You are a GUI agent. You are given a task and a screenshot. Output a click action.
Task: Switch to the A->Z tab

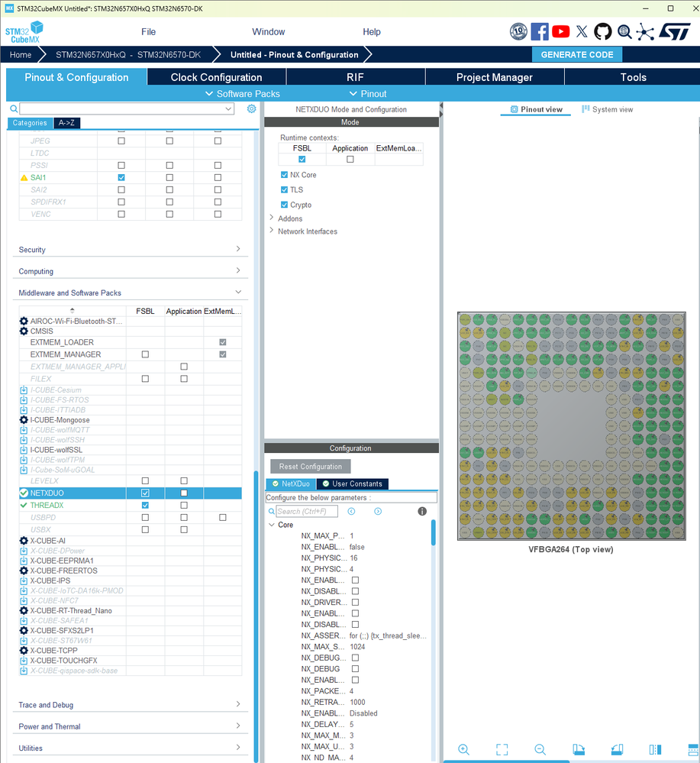66,123
